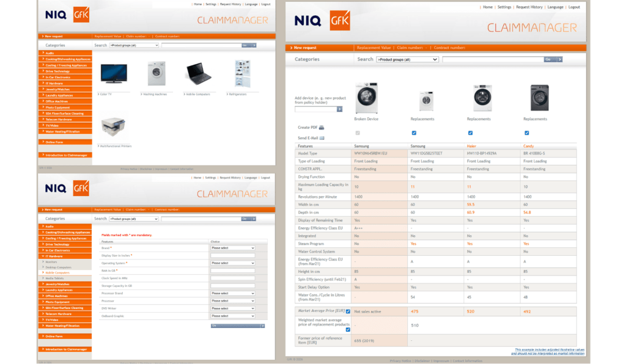Open the Brand Please select dropdown

[x=232, y=248]
